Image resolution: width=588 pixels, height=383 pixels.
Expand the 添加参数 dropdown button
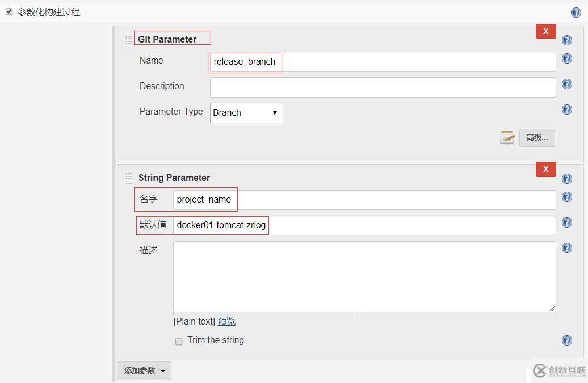144,371
